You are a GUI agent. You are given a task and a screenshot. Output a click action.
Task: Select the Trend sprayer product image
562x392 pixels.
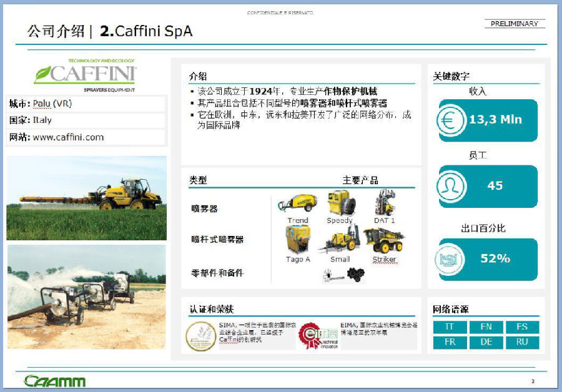click(297, 203)
